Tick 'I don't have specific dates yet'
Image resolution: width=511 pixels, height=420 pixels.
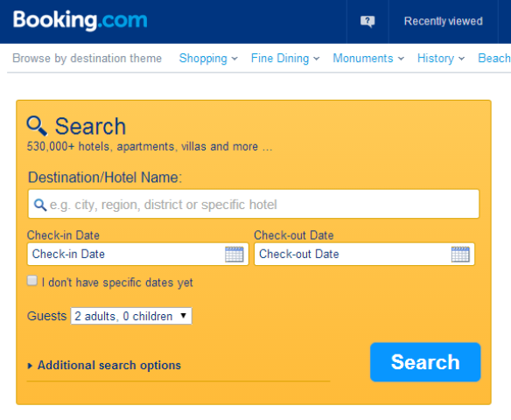pos(31,281)
